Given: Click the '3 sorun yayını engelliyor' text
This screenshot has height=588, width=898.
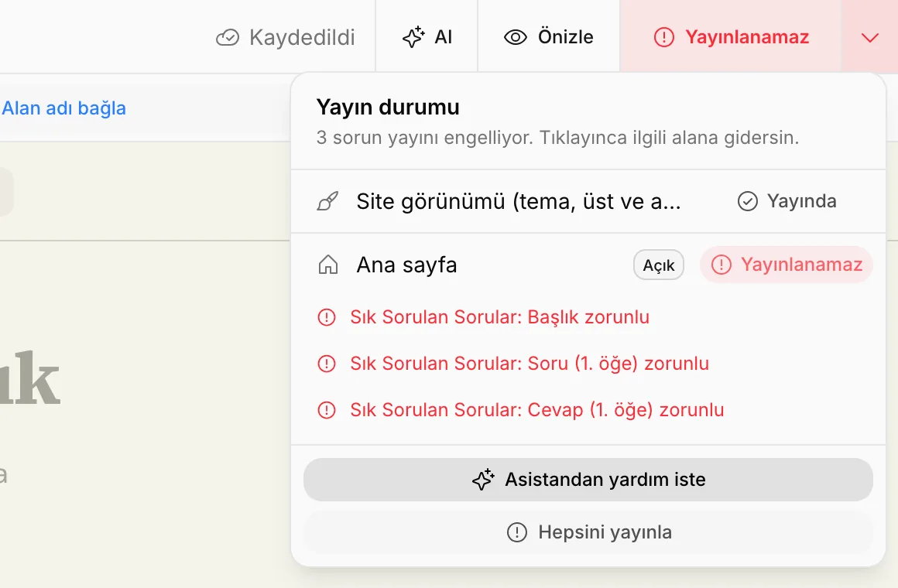Looking at the screenshot, I should [423, 138].
